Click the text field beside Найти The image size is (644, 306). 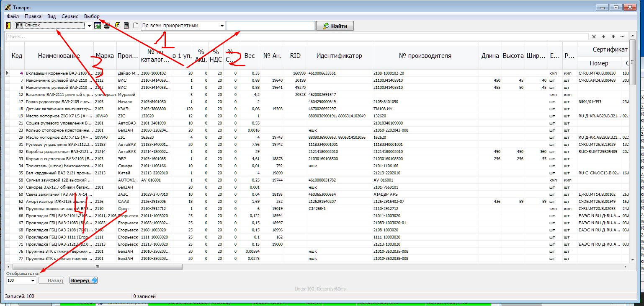pyautogui.click(x=270, y=26)
